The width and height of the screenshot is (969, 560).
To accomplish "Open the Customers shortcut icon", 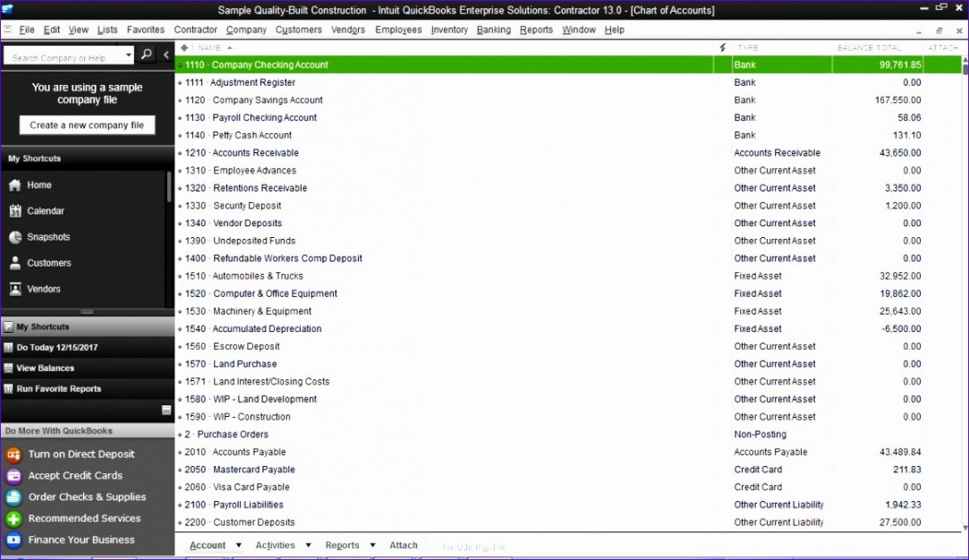I will tap(15, 263).
